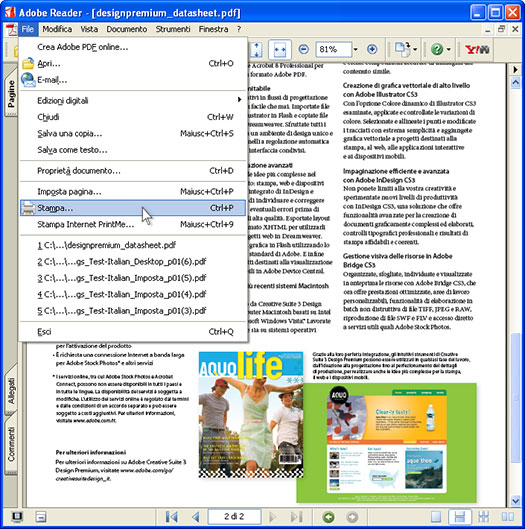Image resolution: width=525 pixels, height=529 pixels.
Task: Click the printer icon beside Stampa
Action: tap(28, 208)
